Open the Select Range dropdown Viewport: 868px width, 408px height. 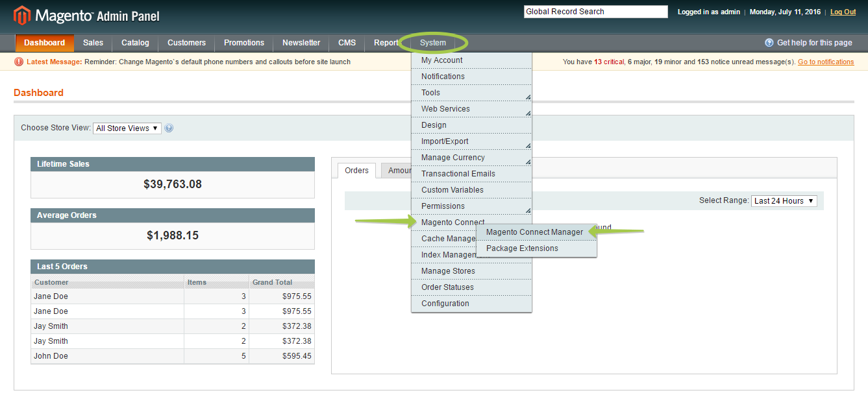pyautogui.click(x=784, y=201)
